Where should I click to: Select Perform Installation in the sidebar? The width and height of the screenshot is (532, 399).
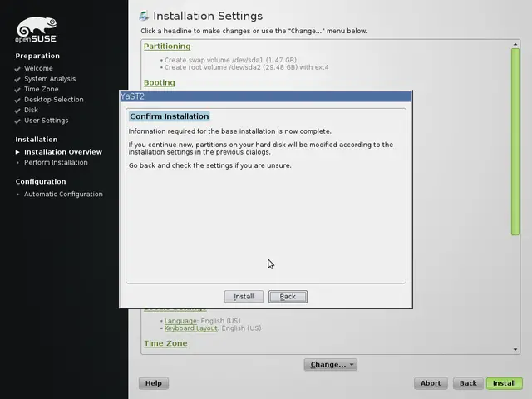click(x=56, y=163)
